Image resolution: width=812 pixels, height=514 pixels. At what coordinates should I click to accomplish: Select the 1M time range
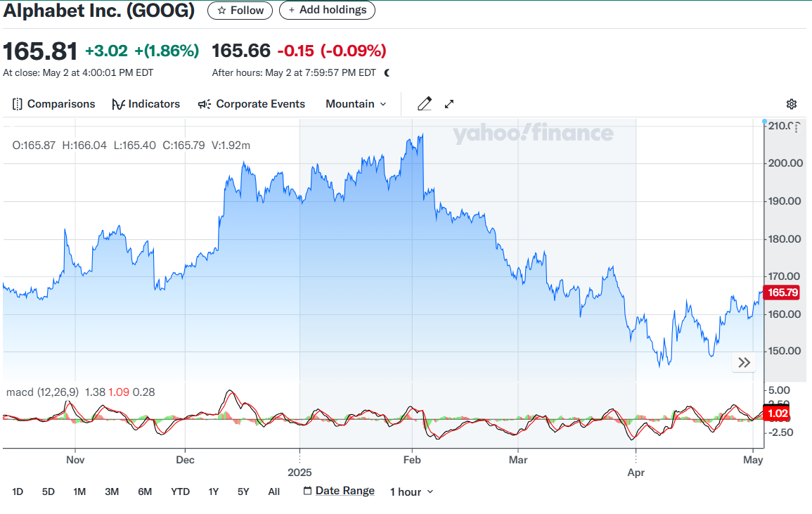79,491
